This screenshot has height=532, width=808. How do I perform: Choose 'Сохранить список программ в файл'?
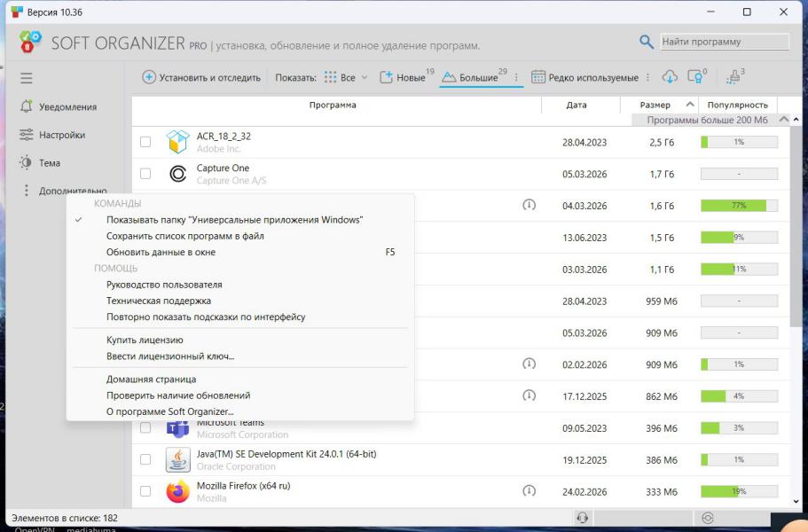coord(184,236)
